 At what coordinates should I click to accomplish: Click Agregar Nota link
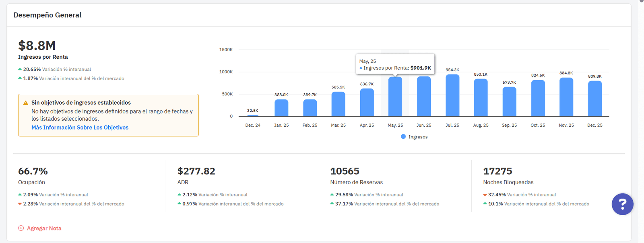44,228
